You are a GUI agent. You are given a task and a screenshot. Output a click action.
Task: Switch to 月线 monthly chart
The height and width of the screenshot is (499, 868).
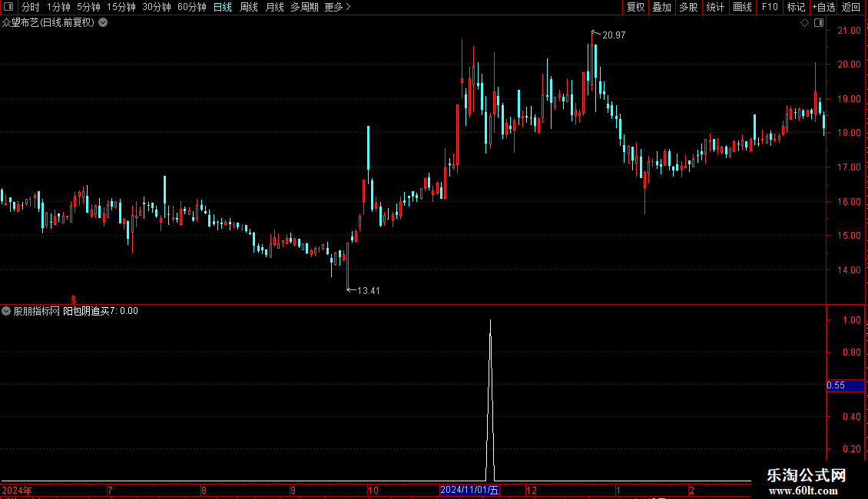point(274,7)
